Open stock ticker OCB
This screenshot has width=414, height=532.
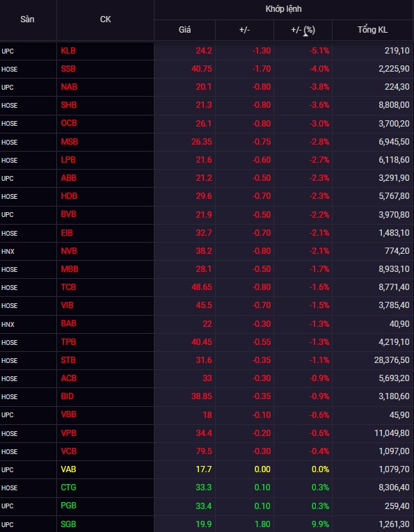pos(69,123)
